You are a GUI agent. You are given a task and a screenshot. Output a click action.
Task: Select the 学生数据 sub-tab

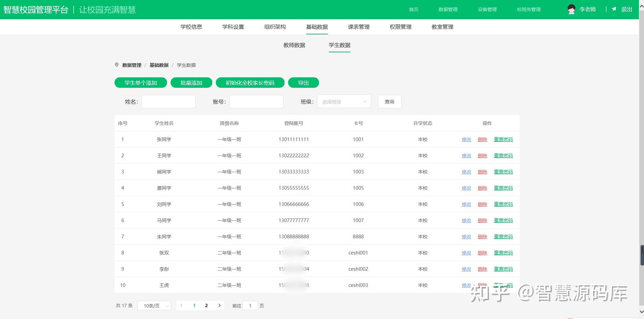coord(339,45)
